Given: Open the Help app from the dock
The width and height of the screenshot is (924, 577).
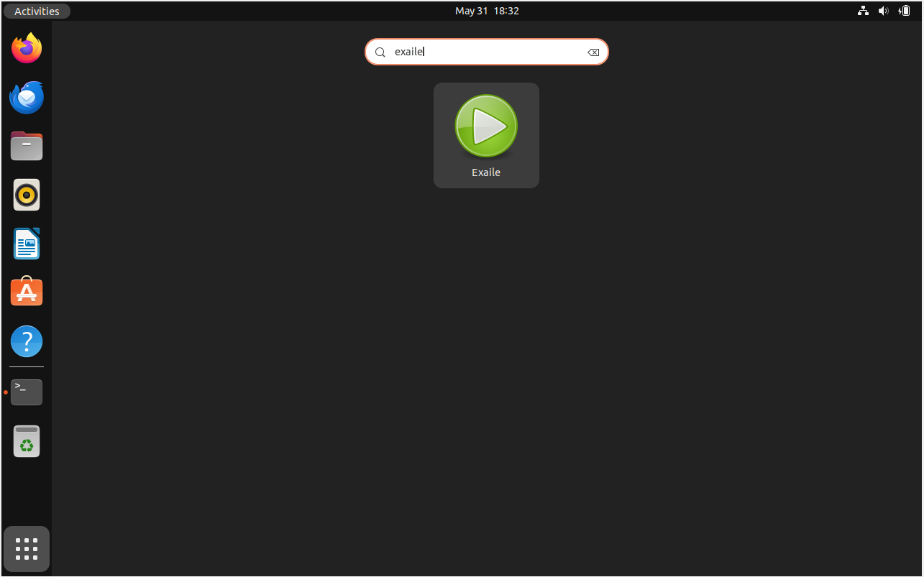Looking at the screenshot, I should tap(27, 341).
